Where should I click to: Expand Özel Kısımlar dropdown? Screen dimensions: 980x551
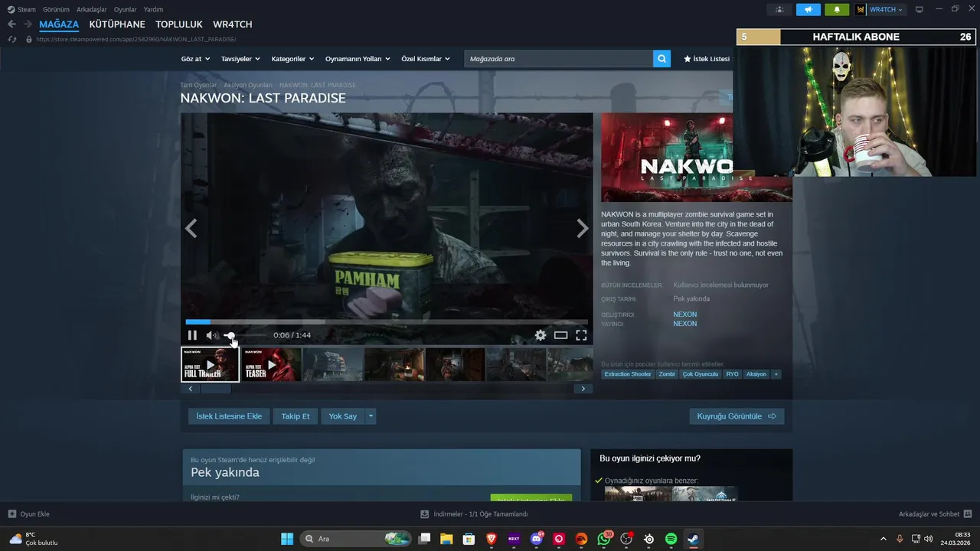(x=426, y=59)
